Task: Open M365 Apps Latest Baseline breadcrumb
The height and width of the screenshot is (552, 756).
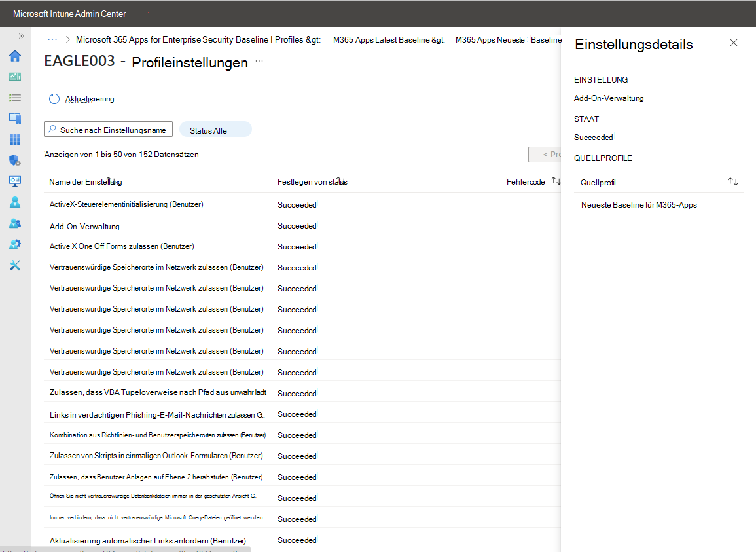Action: (389, 40)
